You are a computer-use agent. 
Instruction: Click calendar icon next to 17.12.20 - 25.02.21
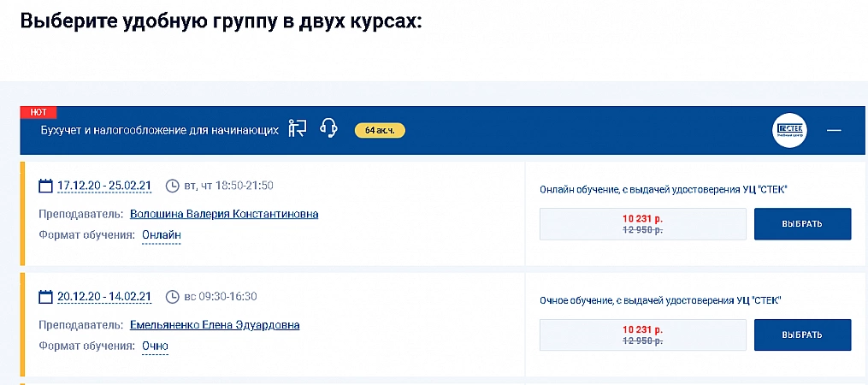46,186
